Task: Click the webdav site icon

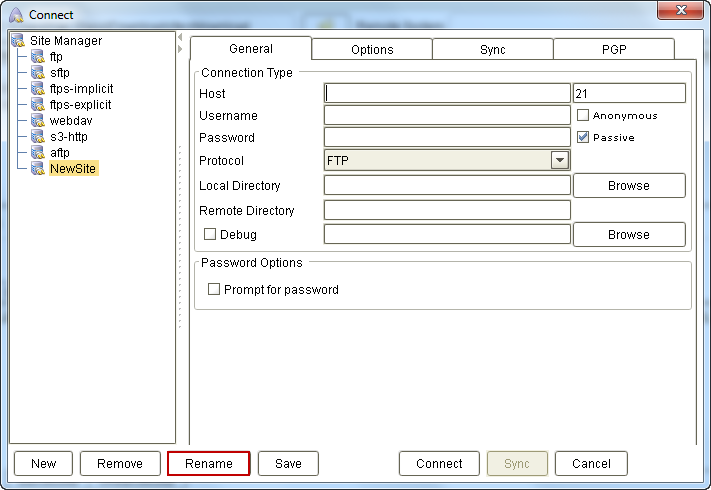Action: 38,121
